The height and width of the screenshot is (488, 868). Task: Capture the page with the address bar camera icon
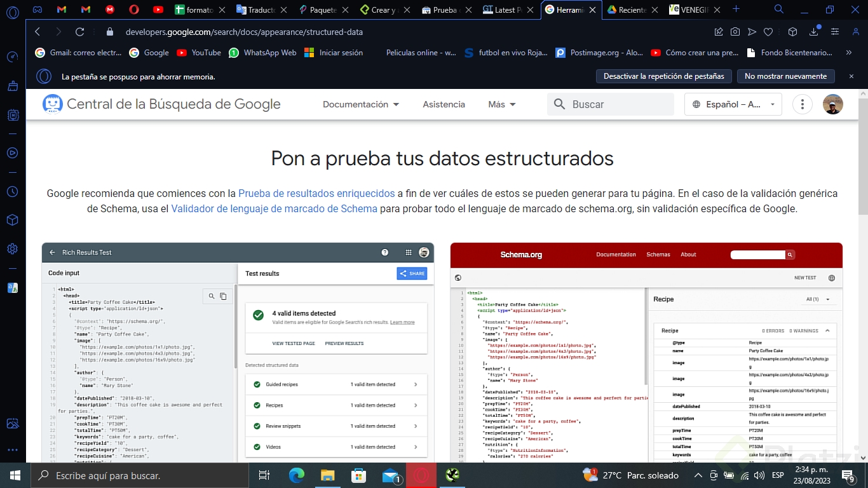735,31
